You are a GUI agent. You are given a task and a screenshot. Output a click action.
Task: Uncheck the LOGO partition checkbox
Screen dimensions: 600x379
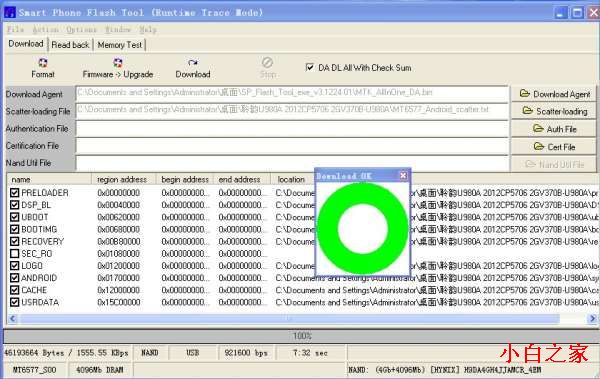[15, 266]
